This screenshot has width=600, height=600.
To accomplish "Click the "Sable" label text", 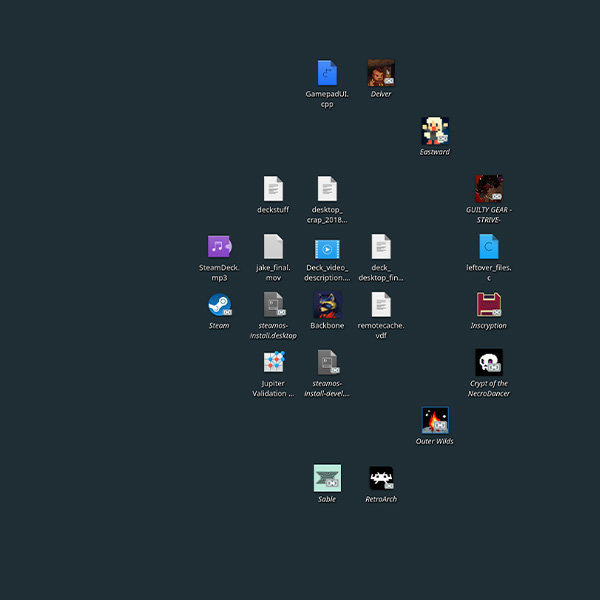I will pos(327,499).
